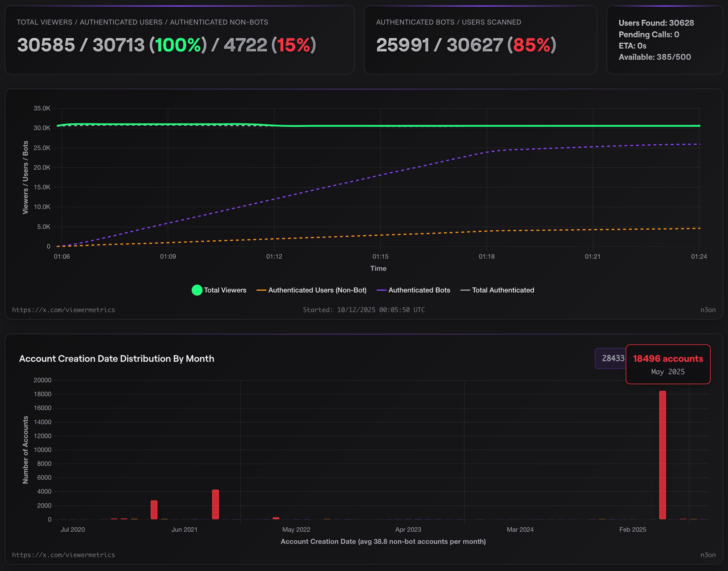
Task: Open the viewermetrics link under the line chart
Action: click(x=64, y=310)
